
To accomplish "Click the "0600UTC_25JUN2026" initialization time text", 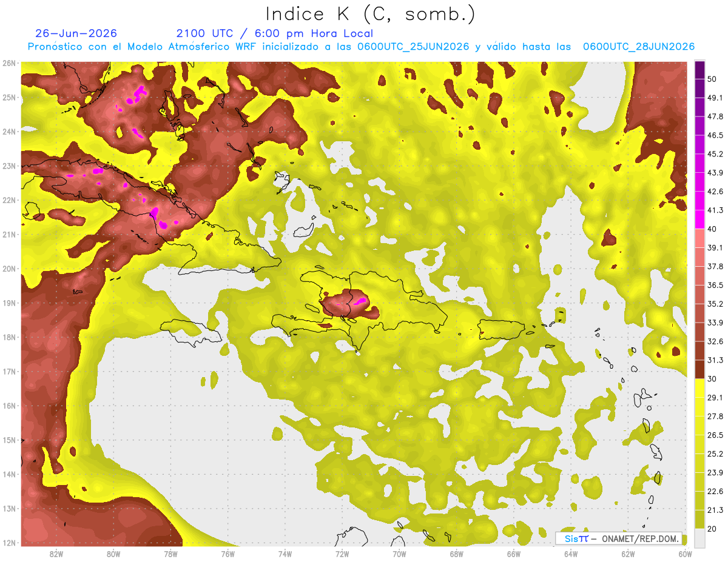I will tap(414, 47).
